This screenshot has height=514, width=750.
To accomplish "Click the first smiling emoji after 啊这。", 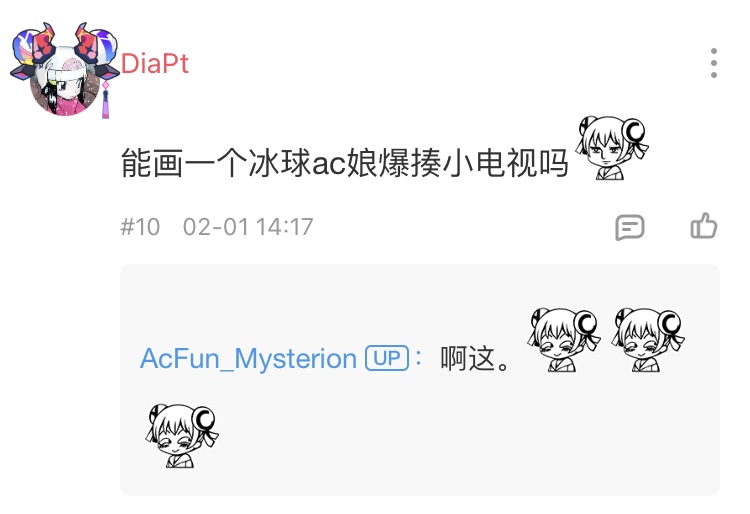I will (564, 339).
